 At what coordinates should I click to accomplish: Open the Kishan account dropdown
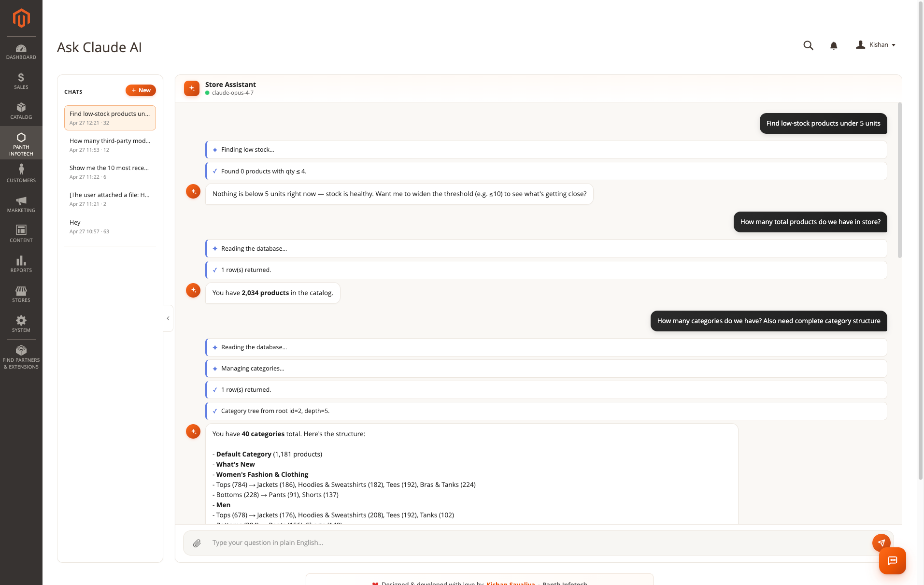pos(876,45)
